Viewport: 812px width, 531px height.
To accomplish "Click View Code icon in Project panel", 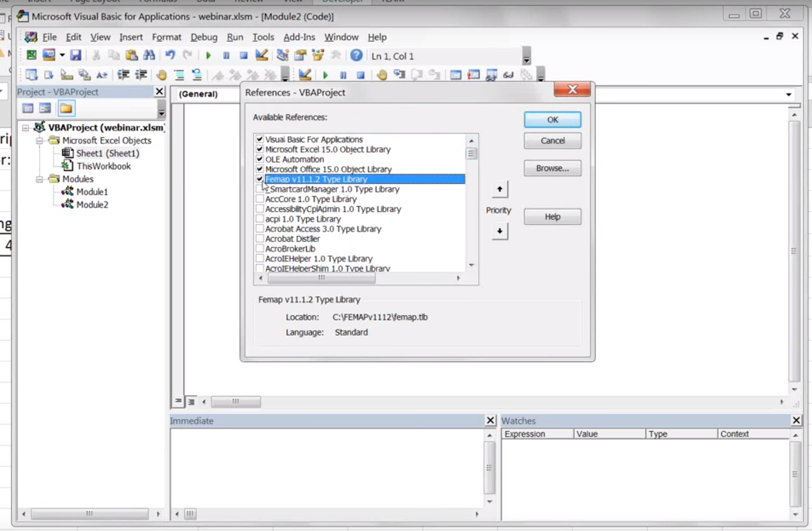I will coord(28,108).
